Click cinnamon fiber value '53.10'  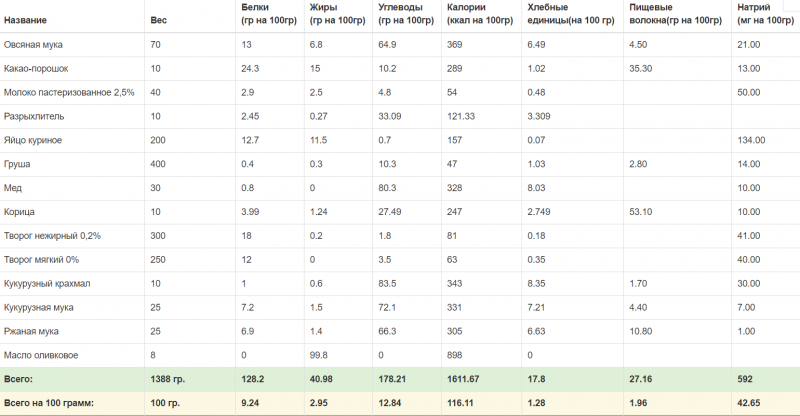coord(640,212)
